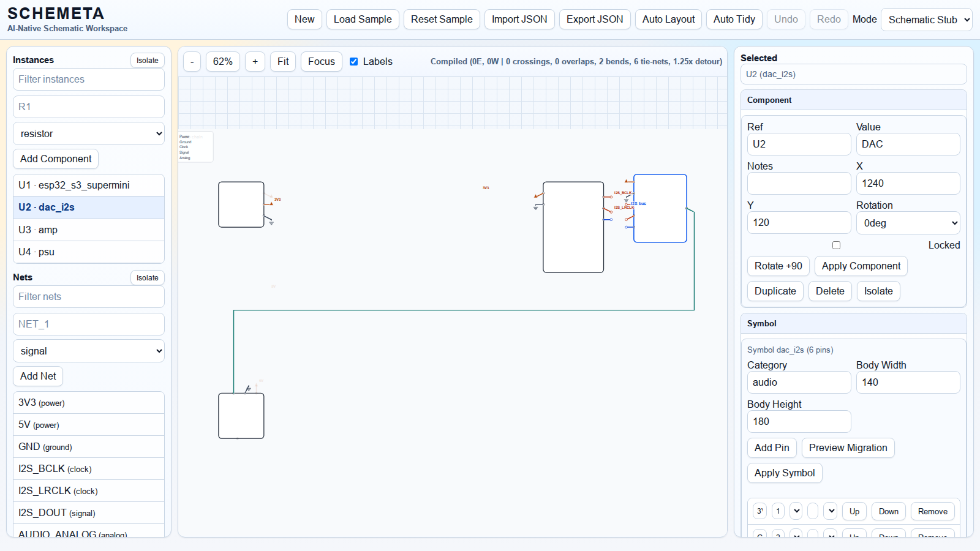Select the bottom-left component block on canvas
Viewport: 980px width, 551px height.
(x=241, y=416)
